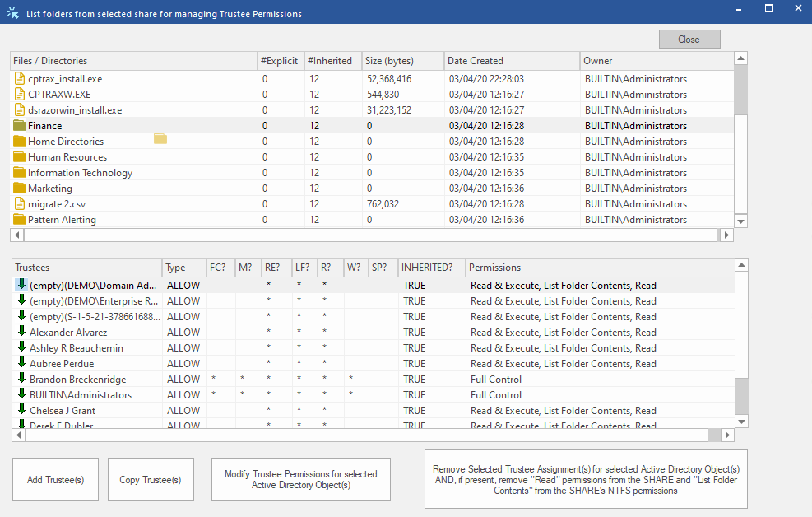The width and height of the screenshot is (812, 517).
Task: Click the green arrow beside Alexander Alvarez
Action: (19, 332)
